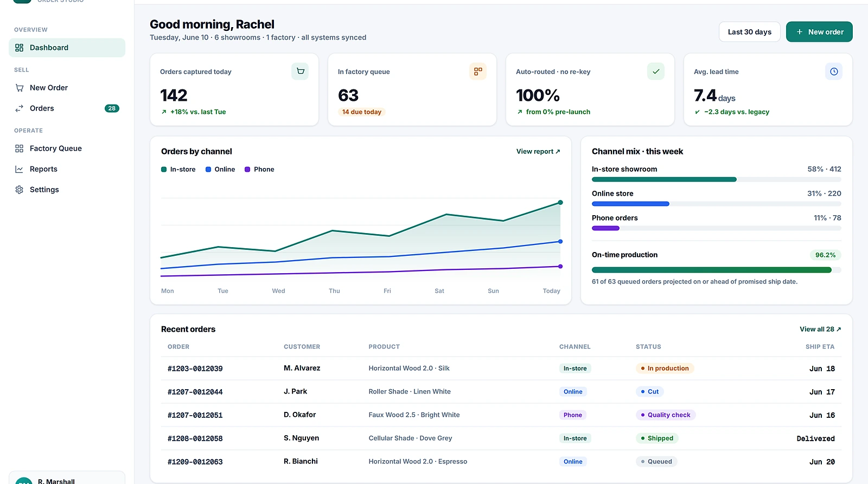
Task: Click the Queued status badge
Action: (x=656, y=462)
